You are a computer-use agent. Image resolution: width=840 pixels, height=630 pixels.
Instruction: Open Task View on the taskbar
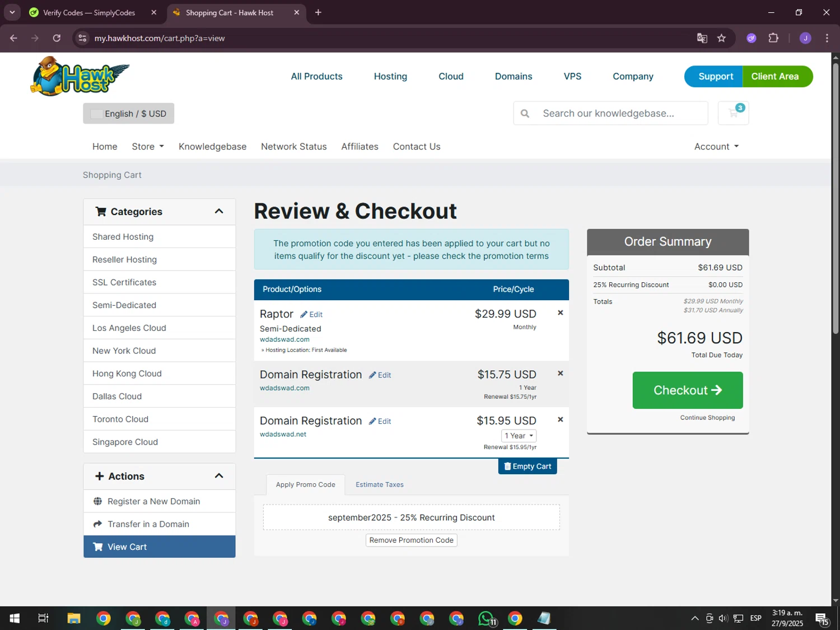[x=43, y=618]
